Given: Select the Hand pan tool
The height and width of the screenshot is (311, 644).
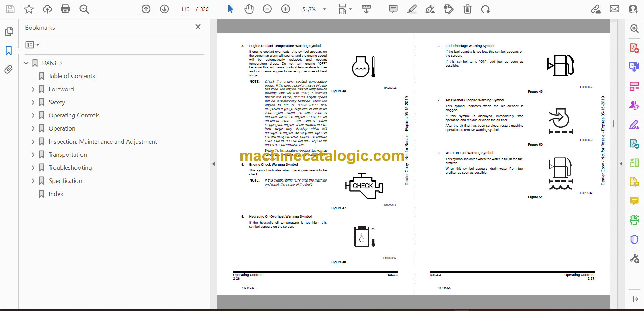Looking at the screenshot, I should coord(249,9).
